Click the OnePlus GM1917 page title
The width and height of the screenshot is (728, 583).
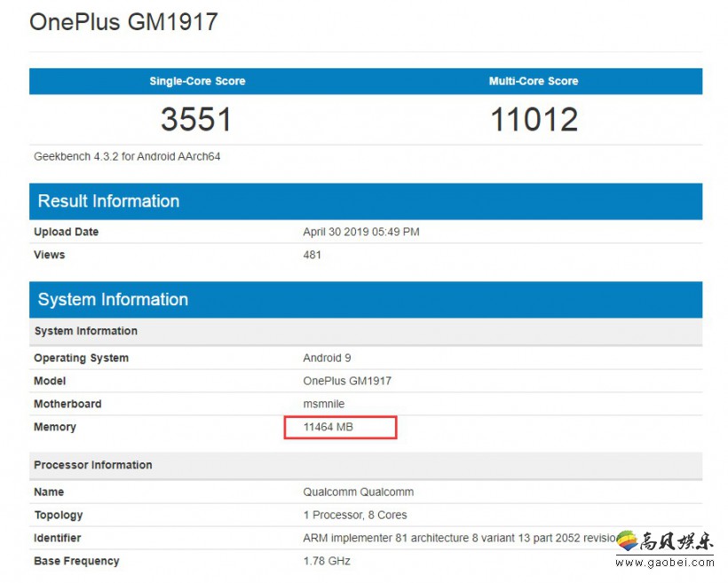pyautogui.click(x=123, y=22)
